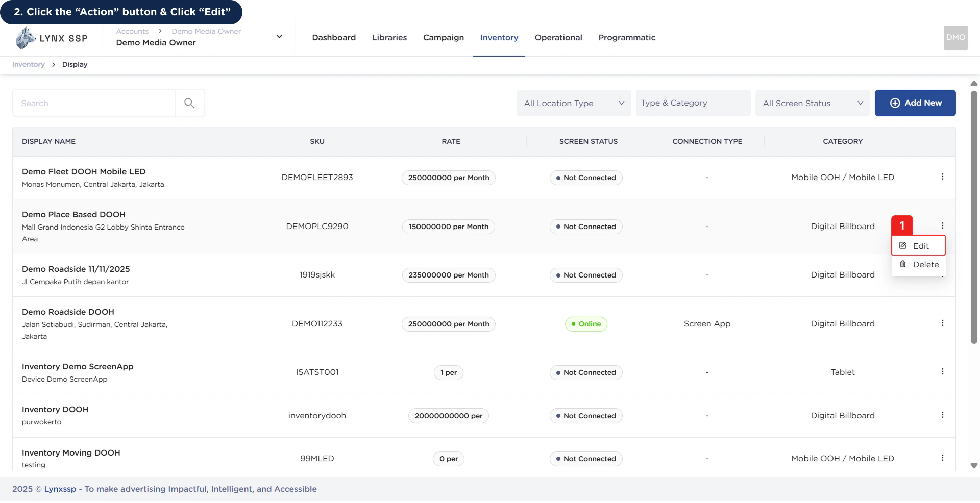
Task: Select the Inventory tab
Action: 499,37
